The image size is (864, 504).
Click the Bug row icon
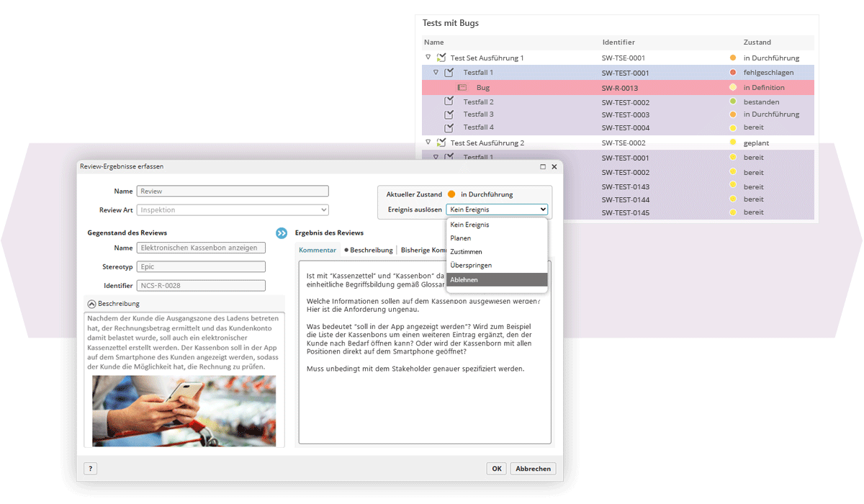(x=462, y=87)
